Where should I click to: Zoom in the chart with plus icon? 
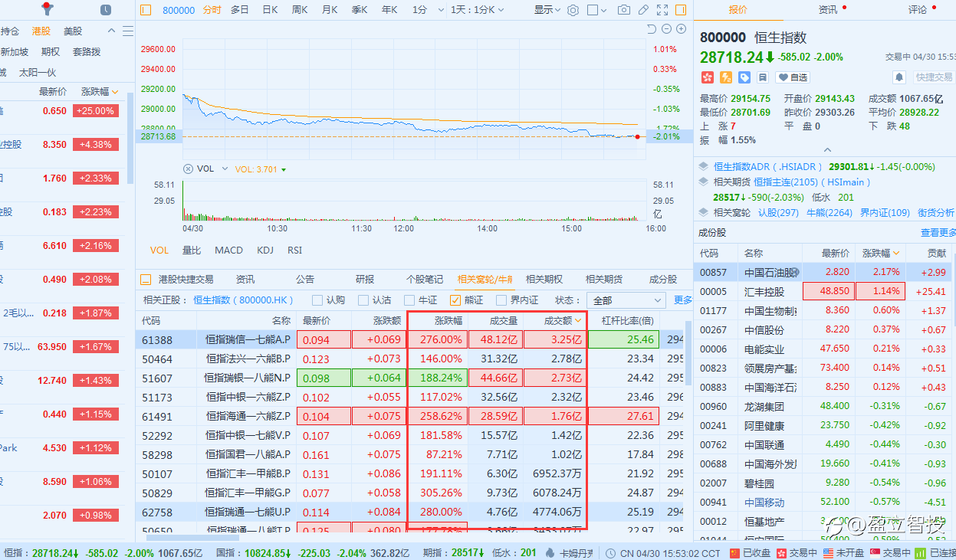point(682,29)
